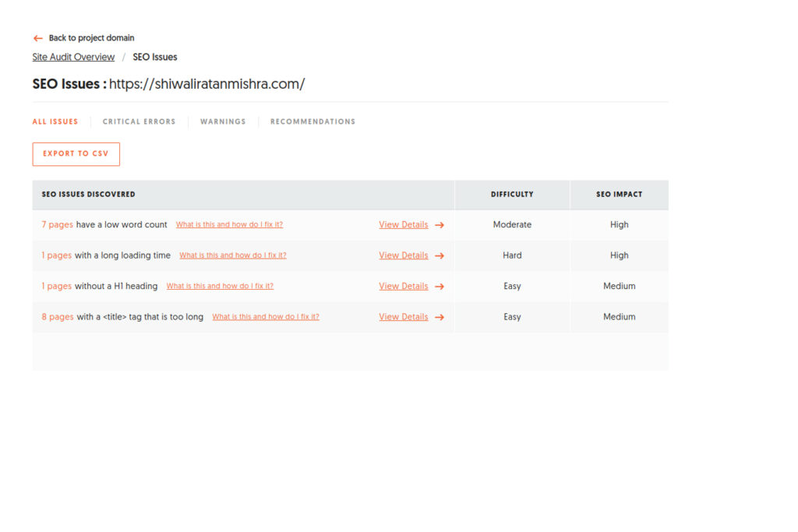
Task: Open fix help link for low word count
Action: (229, 225)
